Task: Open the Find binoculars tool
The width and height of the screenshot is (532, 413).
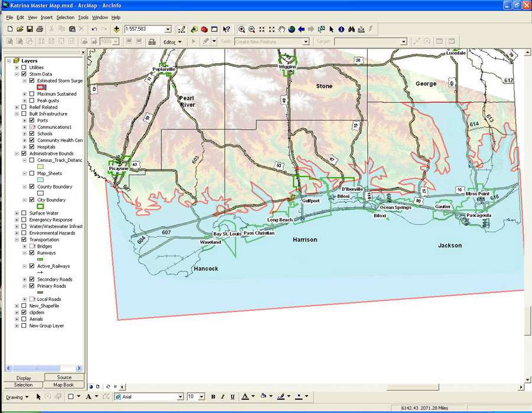Action: [x=351, y=30]
